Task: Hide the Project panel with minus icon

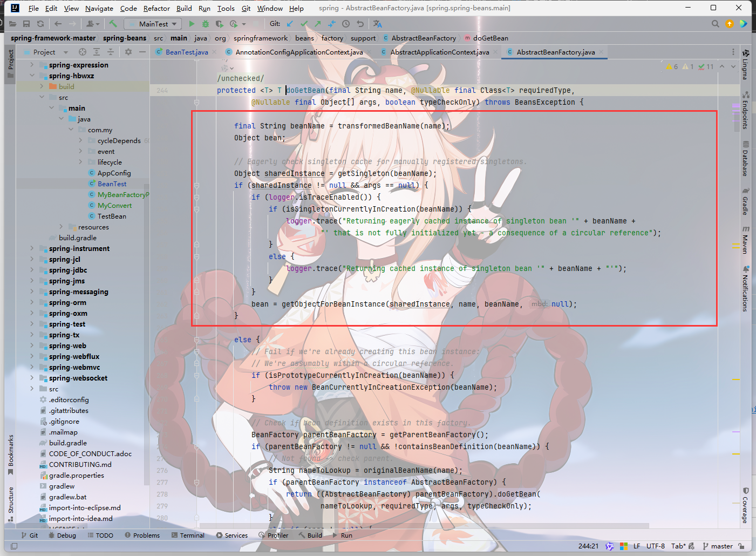Action: pos(142,52)
